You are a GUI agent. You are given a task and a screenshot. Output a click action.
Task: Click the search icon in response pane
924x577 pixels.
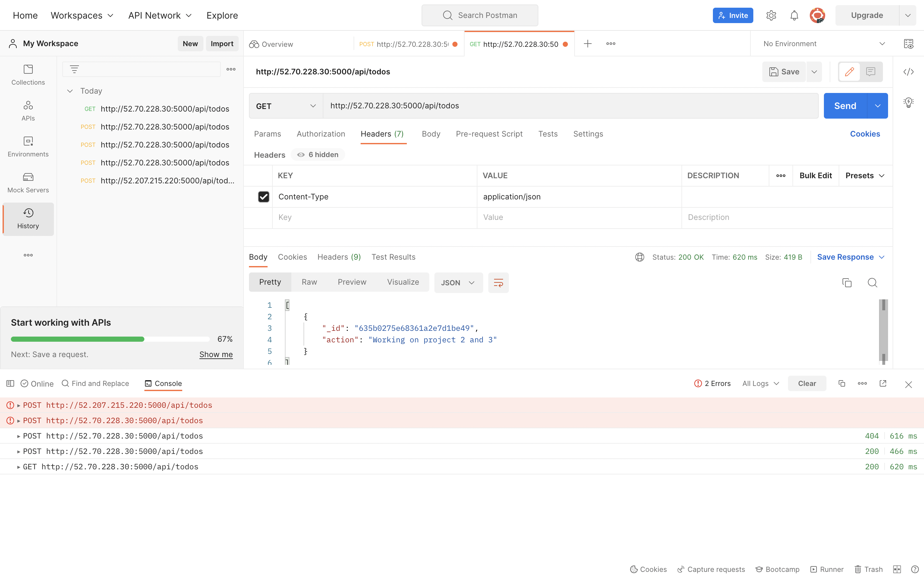[x=872, y=283]
